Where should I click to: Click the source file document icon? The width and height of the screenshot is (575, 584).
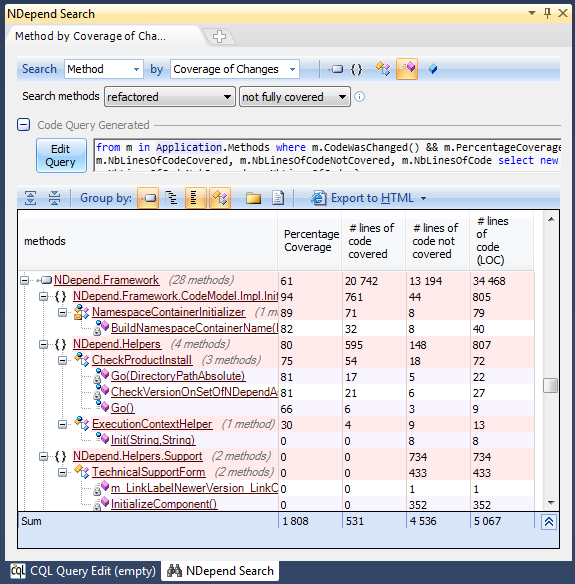point(278,198)
